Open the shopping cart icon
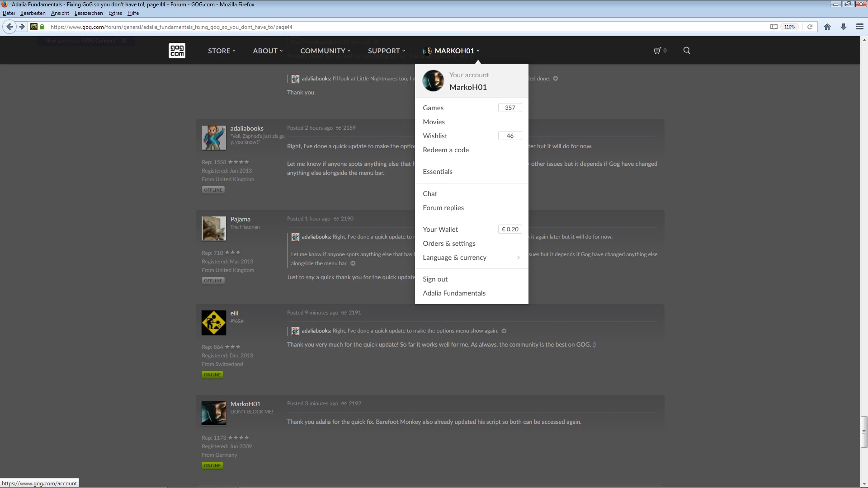Viewport: 868px width, 488px height. click(657, 51)
